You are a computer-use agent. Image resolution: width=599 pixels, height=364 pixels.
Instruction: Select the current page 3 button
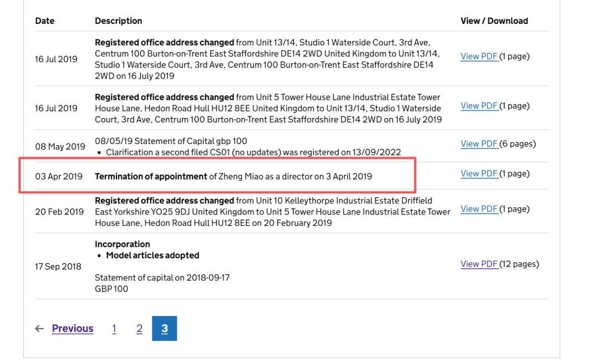coord(164,329)
